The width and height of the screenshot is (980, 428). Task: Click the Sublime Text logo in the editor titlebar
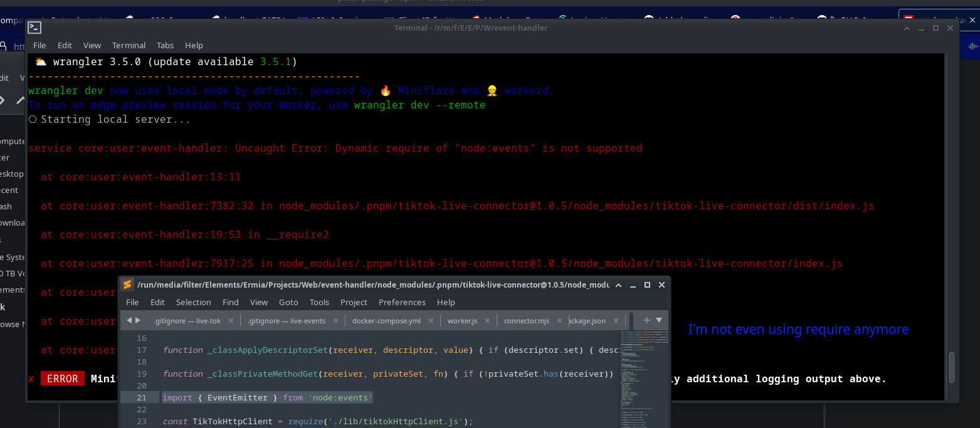(127, 284)
